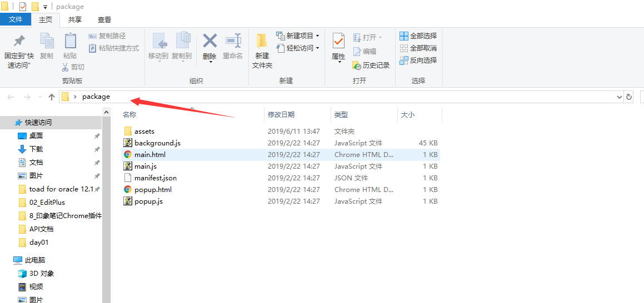Click the Move to (移动到) icon

point(159,41)
